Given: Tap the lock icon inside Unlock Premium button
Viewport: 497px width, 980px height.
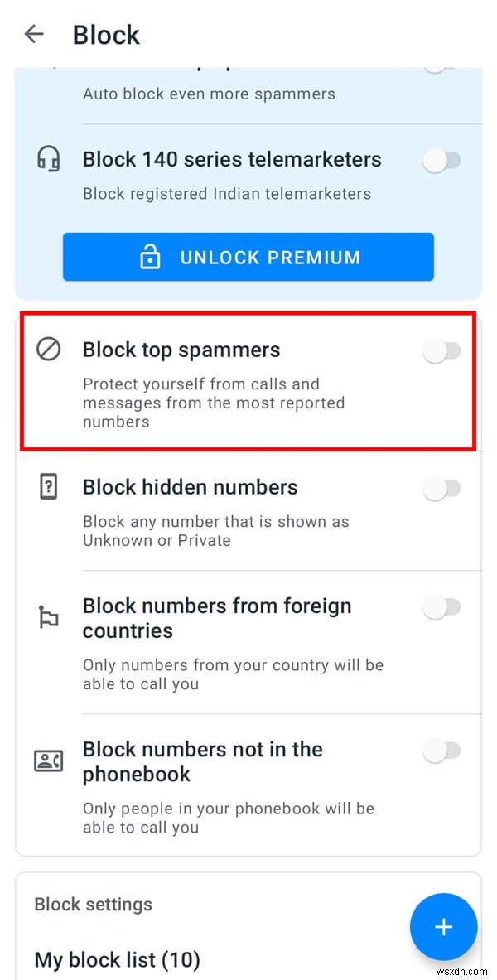Looking at the screenshot, I should coord(150,257).
